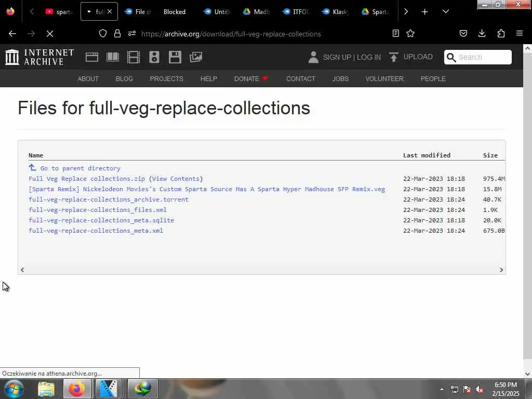Open the VOLUNTEER menu item
532x399 pixels.
384,79
